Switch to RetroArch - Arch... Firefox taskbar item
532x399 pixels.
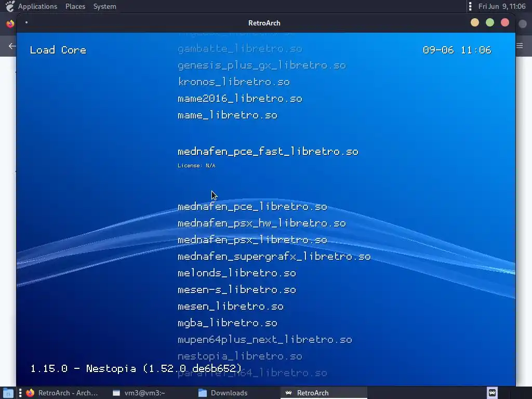click(x=62, y=393)
